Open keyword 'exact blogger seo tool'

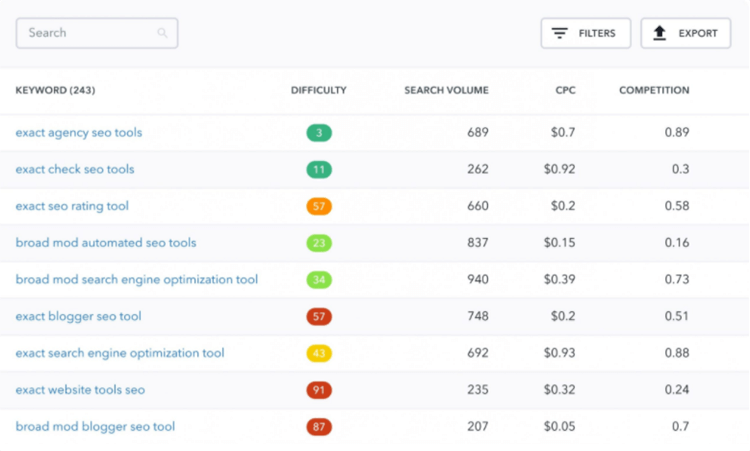pos(78,317)
